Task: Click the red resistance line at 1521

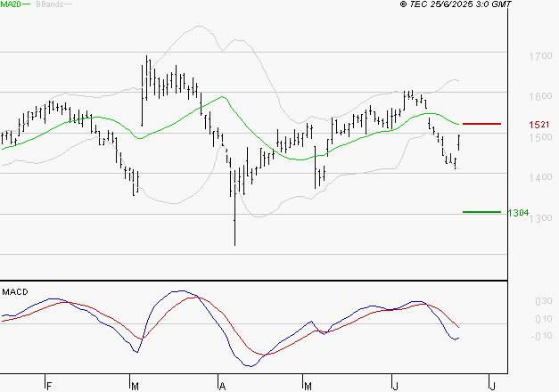Action: click(x=481, y=124)
